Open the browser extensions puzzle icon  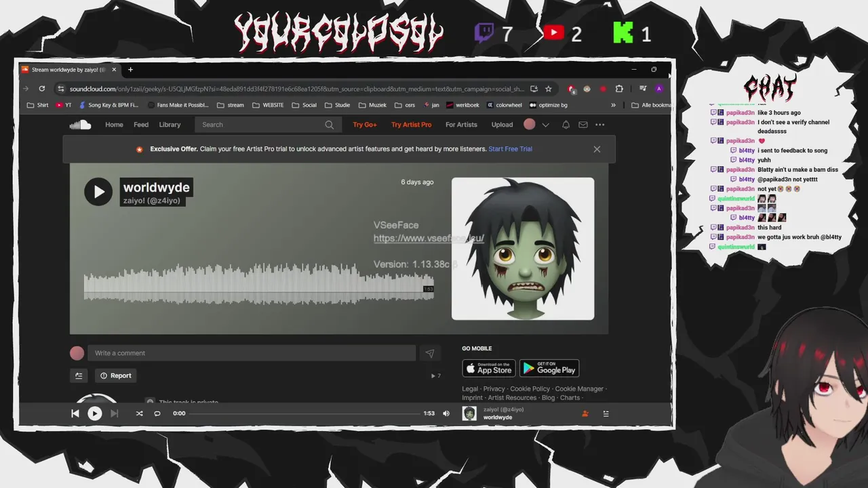click(x=619, y=89)
